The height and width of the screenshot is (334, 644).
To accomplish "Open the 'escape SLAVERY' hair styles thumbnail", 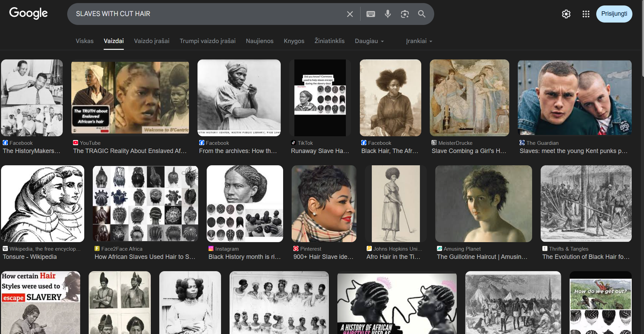I will [x=41, y=303].
